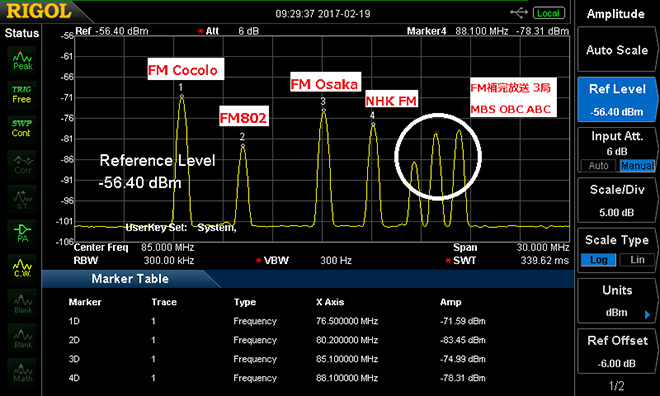Select Log scale type
The image size is (660, 396).
[x=598, y=260]
